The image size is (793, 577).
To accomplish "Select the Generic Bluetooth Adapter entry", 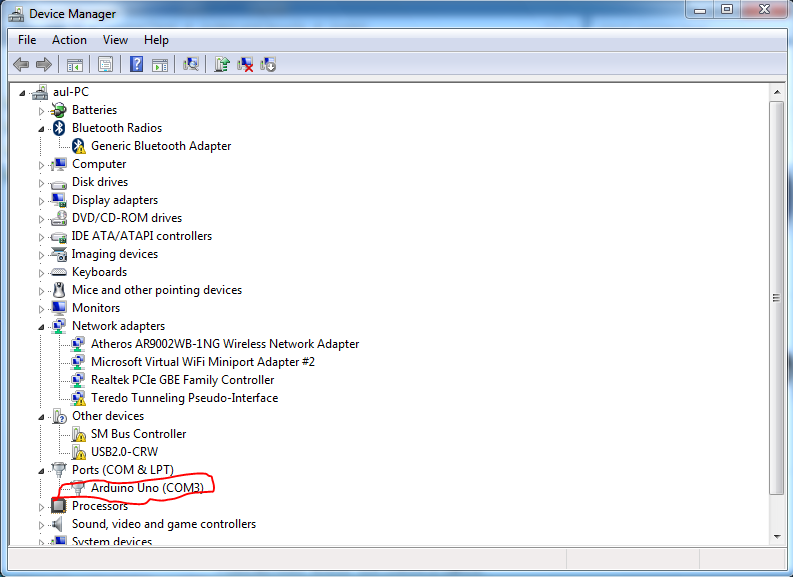I will (161, 146).
